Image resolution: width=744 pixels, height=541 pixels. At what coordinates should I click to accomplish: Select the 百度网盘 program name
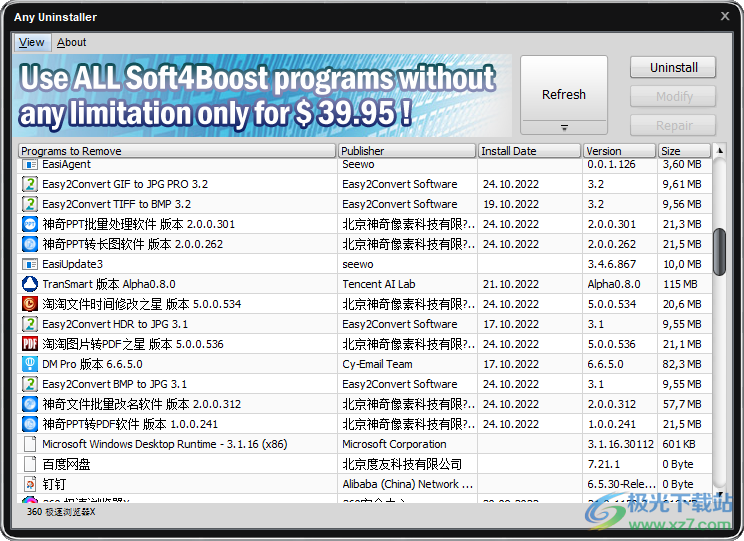(x=66, y=464)
